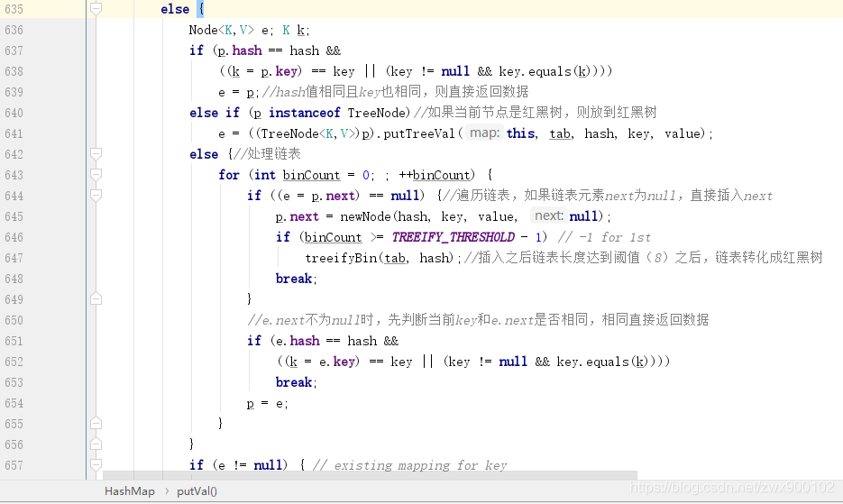Click the horizontal scrollbar of editor

point(370,475)
